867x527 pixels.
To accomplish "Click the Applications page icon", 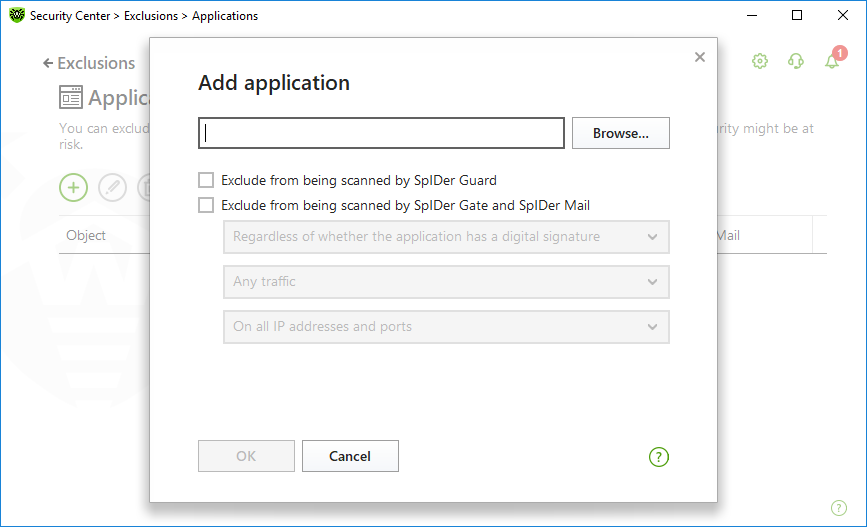I will (71, 97).
